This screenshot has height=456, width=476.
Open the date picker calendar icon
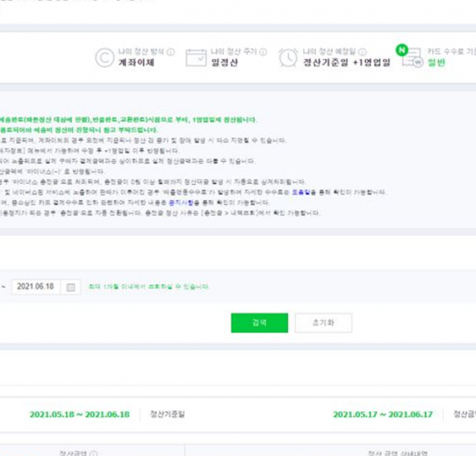click(70, 287)
